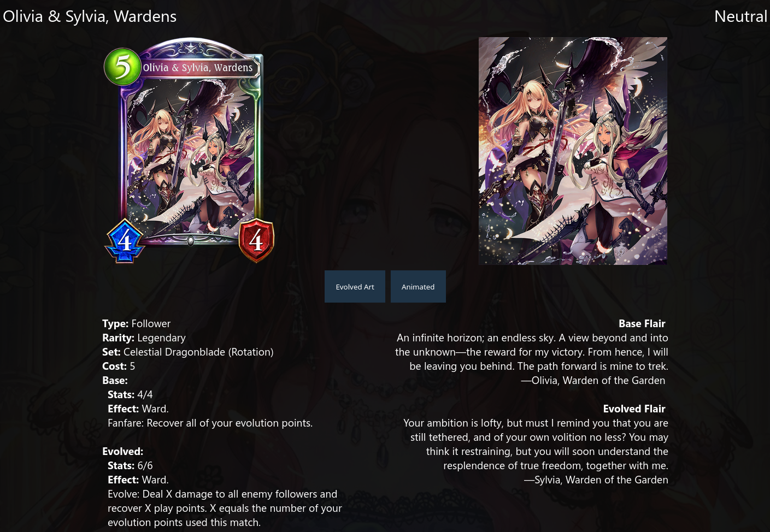Click the page title Olivia & Sylvia, Wardens

coord(90,16)
